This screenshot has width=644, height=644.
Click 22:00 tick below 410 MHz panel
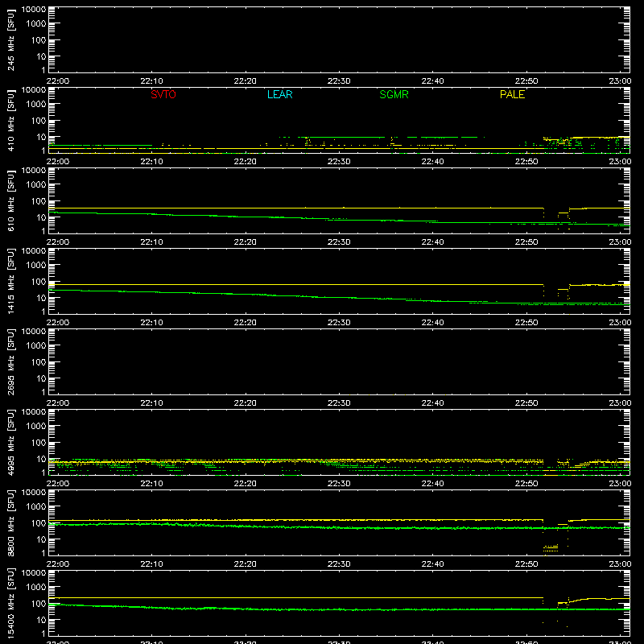(58, 162)
